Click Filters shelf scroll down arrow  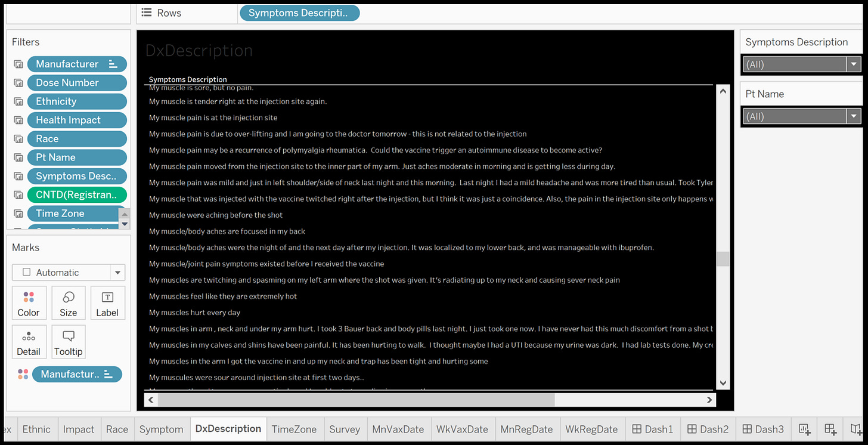(124, 224)
